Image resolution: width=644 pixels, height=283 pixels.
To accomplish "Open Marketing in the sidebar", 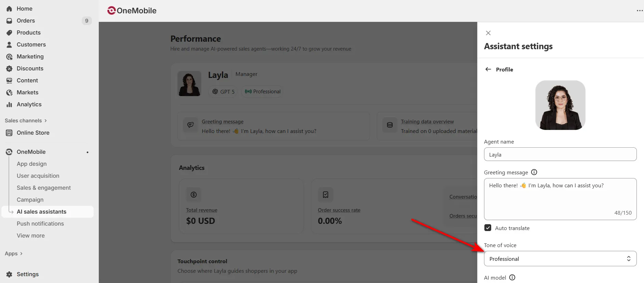I will (48, 57).
